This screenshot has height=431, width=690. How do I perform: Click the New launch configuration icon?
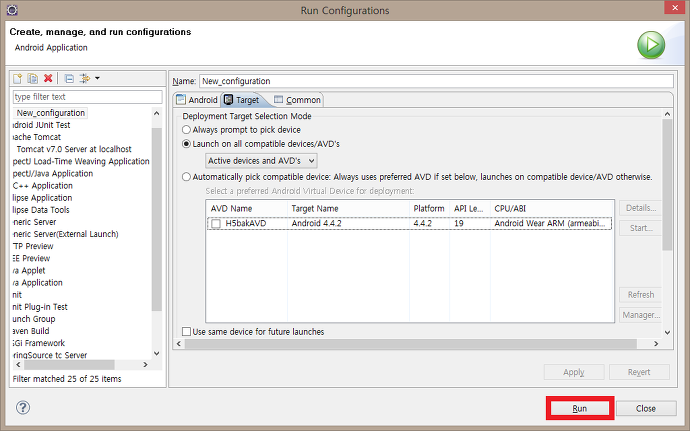coord(18,78)
